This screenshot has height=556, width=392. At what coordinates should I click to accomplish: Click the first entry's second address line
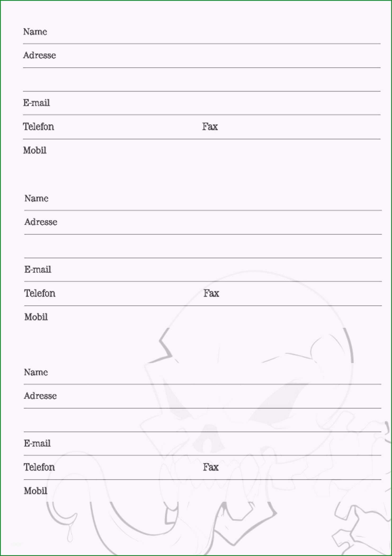pyautogui.click(x=202, y=80)
